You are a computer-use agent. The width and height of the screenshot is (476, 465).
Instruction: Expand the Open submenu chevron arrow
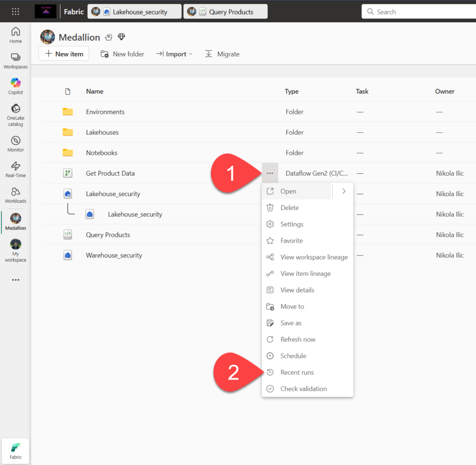[x=344, y=191]
